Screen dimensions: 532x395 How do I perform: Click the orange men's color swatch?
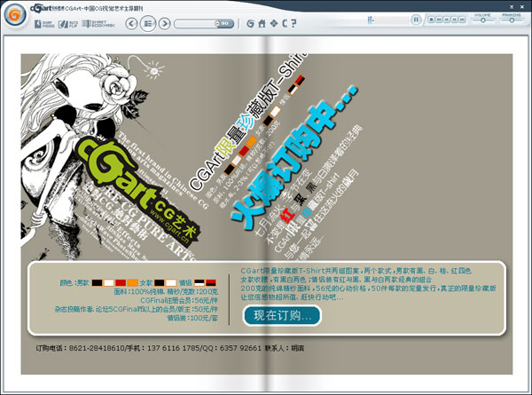tap(133, 282)
